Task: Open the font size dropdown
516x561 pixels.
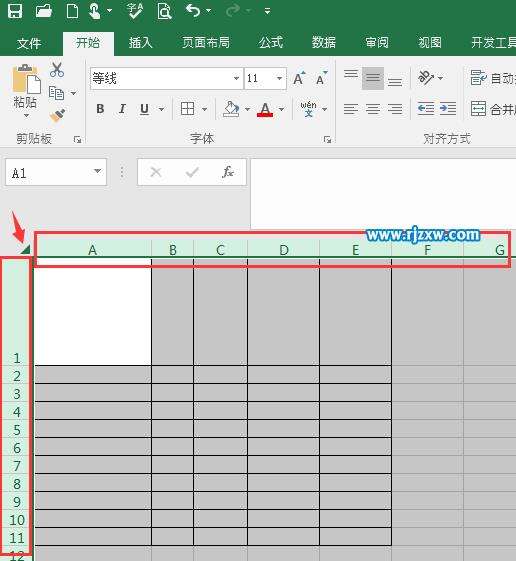Action: [279, 78]
